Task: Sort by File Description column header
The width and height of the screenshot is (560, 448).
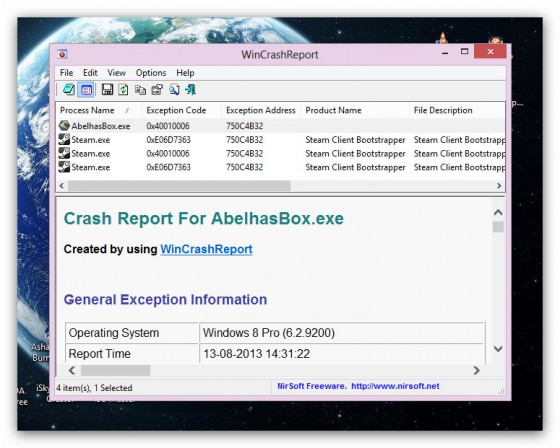Action: (x=457, y=110)
